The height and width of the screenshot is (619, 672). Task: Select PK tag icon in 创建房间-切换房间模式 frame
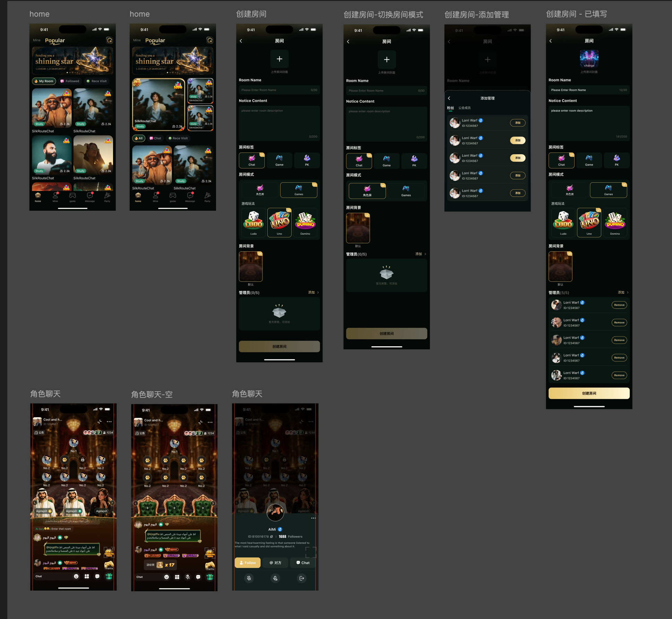pyautogui.click(x=414, y=161)
